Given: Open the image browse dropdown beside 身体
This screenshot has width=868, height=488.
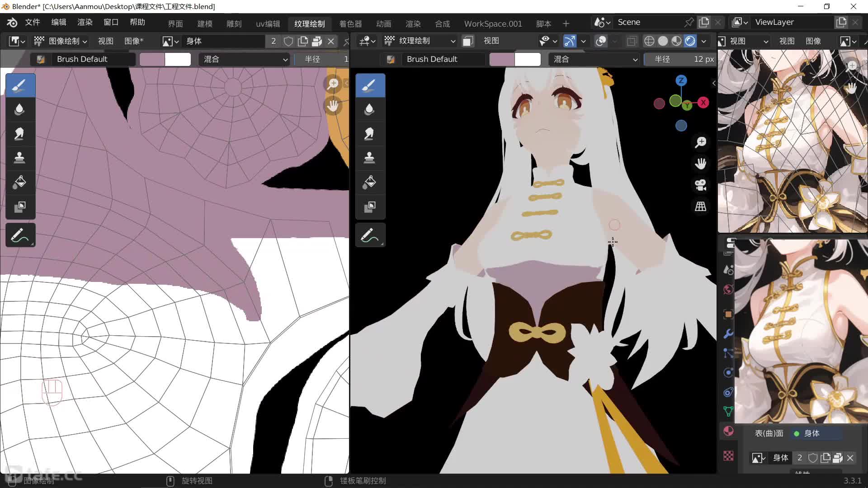Looking at the screenshot, I should tap(170, 42).
